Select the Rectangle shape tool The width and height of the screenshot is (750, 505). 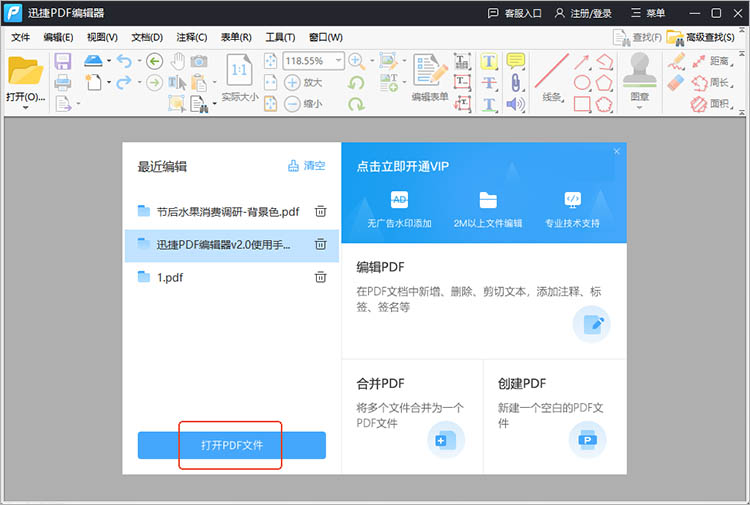[582, 104]
